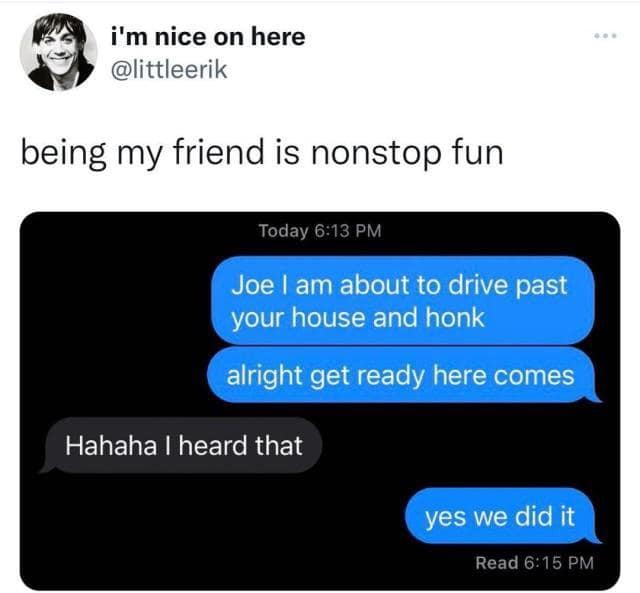Tap the gray "Hahaha I heard that" reply bubble
The height and width of the screenshot is (593, 640).
tap(182, 445)
